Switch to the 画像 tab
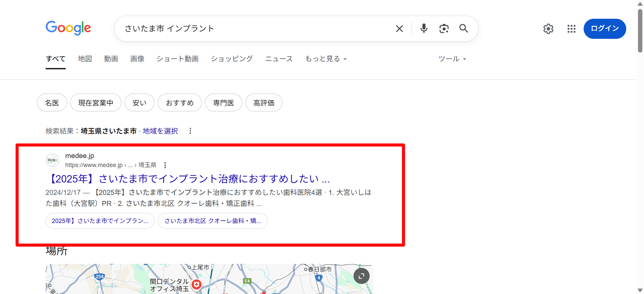This screenshot has width=644, height=294. 137,59
